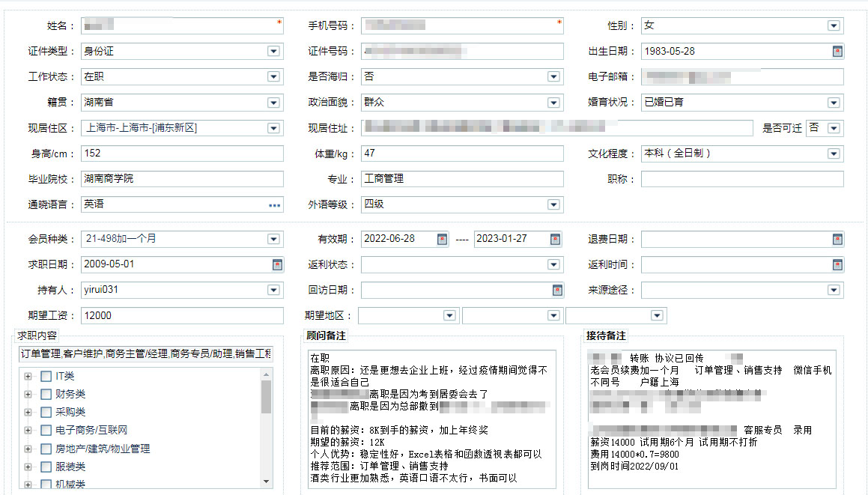Click the 期望工资 field showing 12000
868x495 pixels.
point(182,315)
